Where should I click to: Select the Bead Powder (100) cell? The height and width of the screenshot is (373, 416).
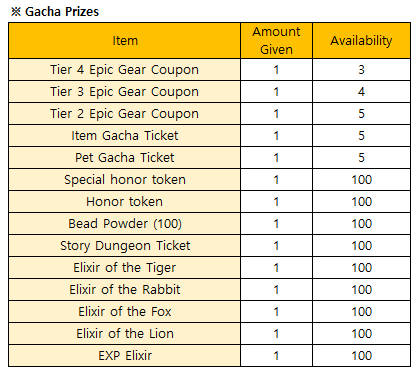[125, 224]
